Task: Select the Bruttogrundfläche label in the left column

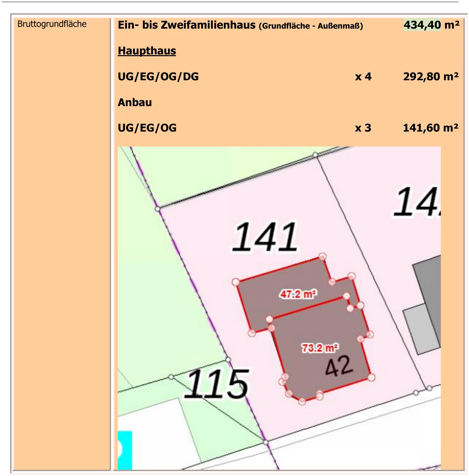Action: coord(52,24)
